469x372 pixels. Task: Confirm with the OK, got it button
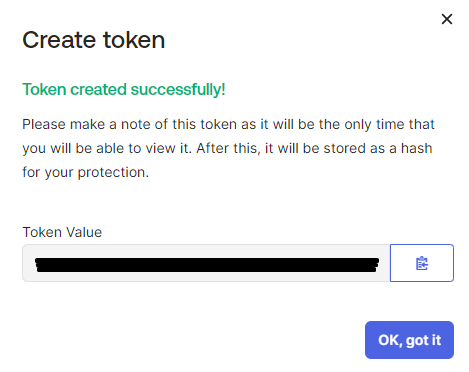point(409,340)
